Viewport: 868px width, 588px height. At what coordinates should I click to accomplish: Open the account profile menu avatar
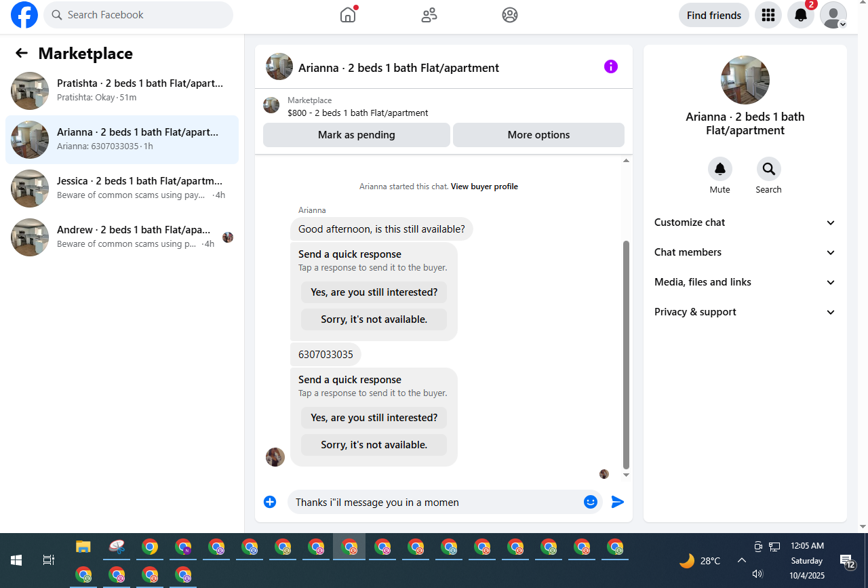833,15
